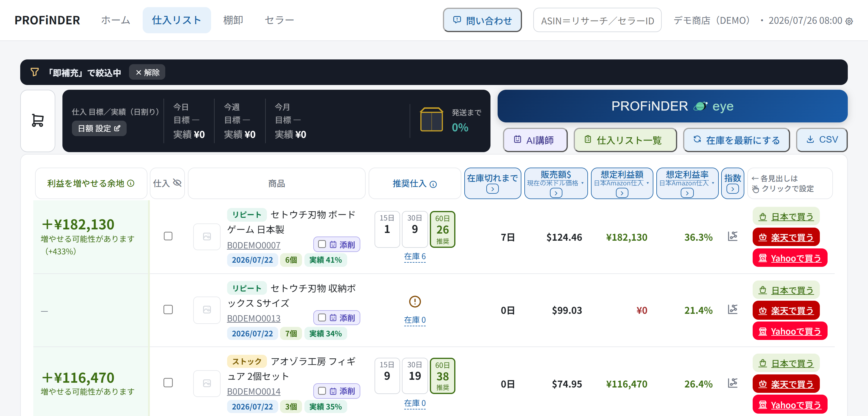
Task: Click the settings gear next to the date
Action: coord(850,21)
